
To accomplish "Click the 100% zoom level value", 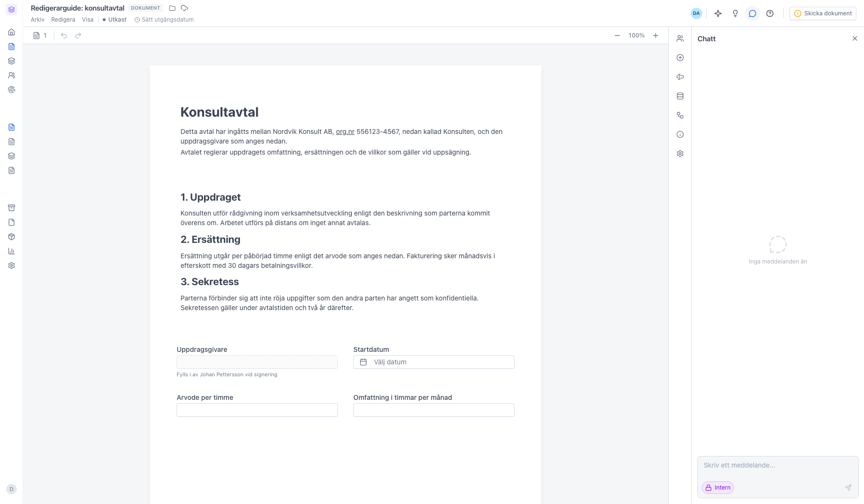I will [x=636, y=36].
